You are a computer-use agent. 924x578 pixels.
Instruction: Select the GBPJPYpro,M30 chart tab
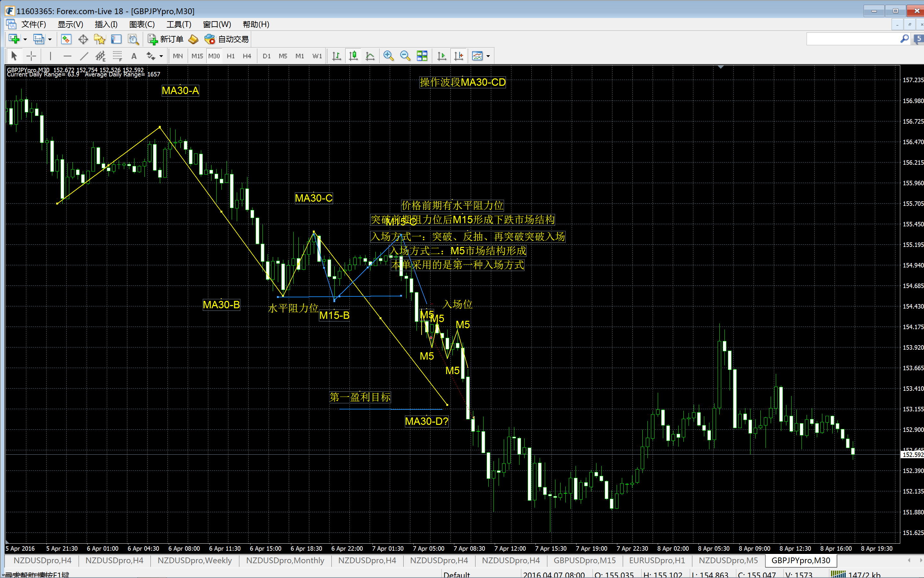point(801,560)
